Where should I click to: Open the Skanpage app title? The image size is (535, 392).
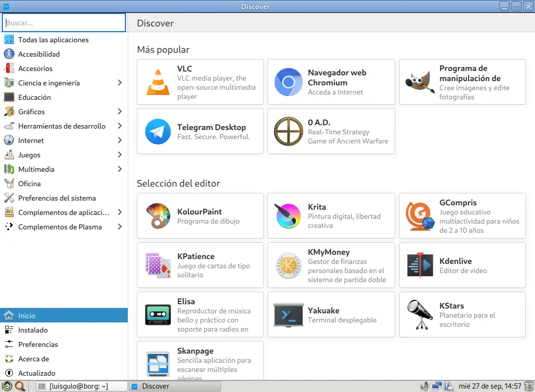(195, 351)
